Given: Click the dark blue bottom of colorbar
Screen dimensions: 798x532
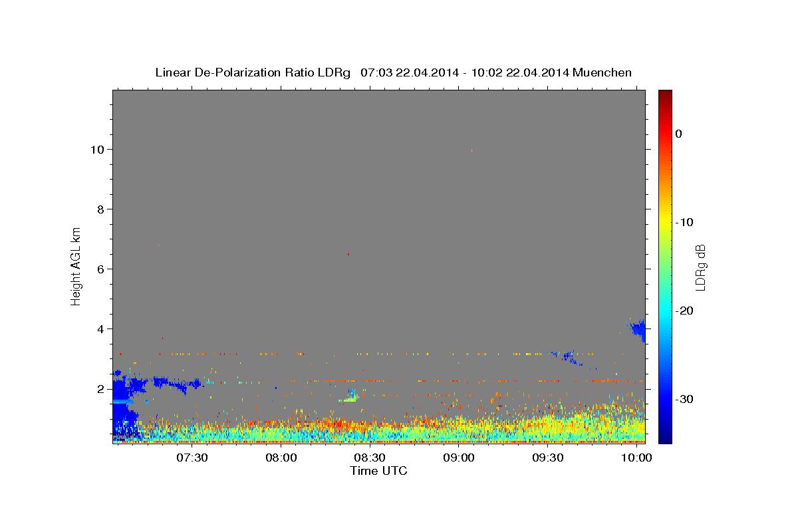Looking at the screenshot, I should 665,438.
